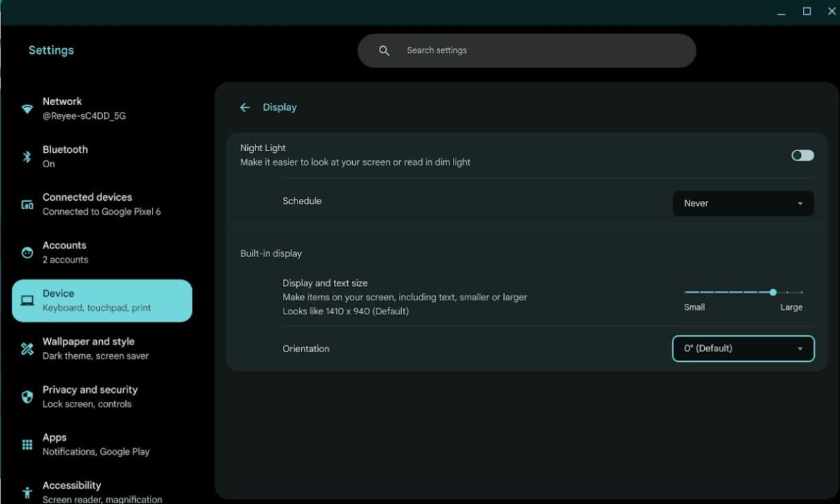Go back using the Display back arrow
The height and width of the screenshot is (504, 840).
coord(244,107)
